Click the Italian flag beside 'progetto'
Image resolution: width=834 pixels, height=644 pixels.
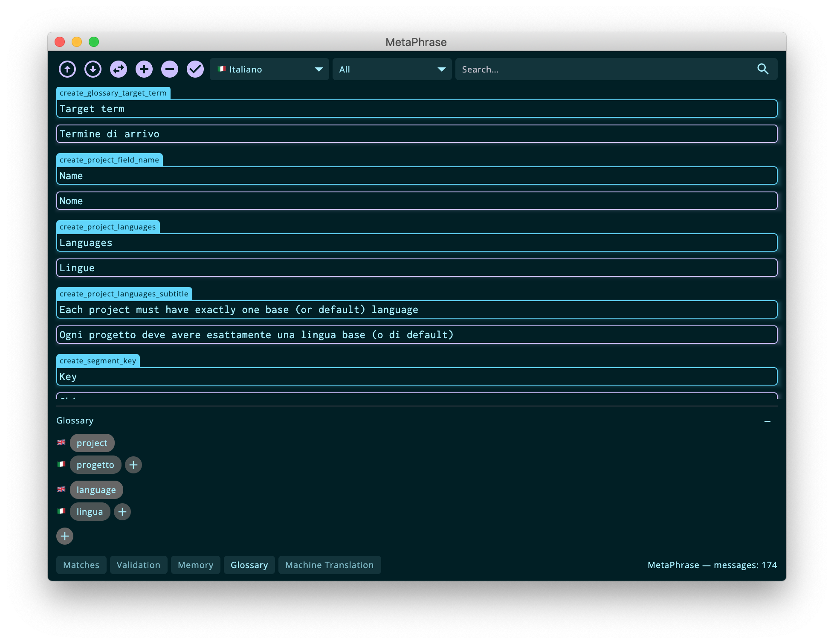61,464
